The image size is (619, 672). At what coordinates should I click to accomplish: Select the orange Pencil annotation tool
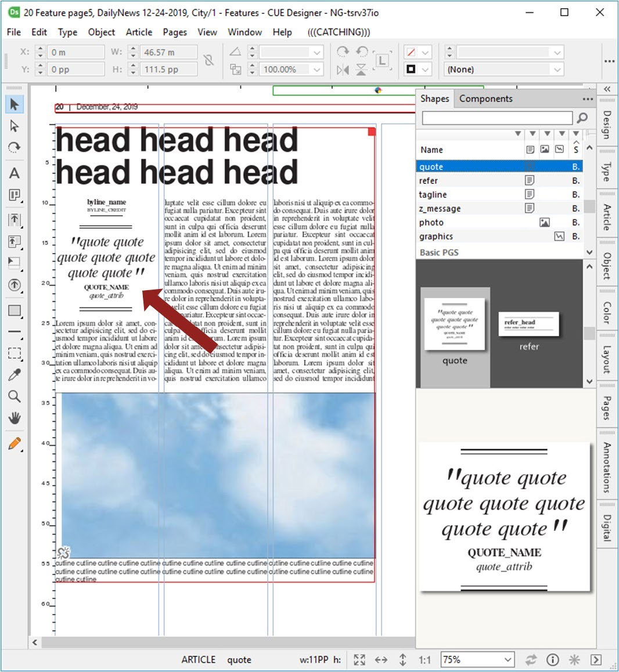pyautogui.click(x=15, y=445)
